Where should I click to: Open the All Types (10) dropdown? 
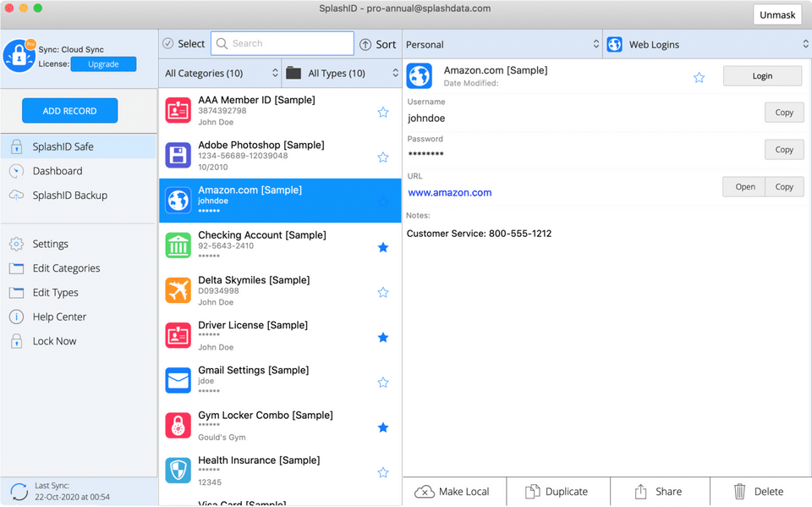pyautogui.click(x=342, y=73)
